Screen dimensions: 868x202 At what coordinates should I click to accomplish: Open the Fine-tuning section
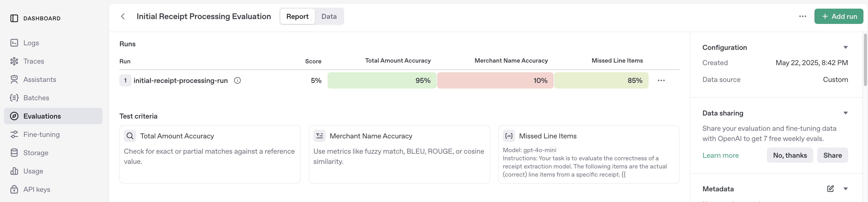click(x=41, y=134)
